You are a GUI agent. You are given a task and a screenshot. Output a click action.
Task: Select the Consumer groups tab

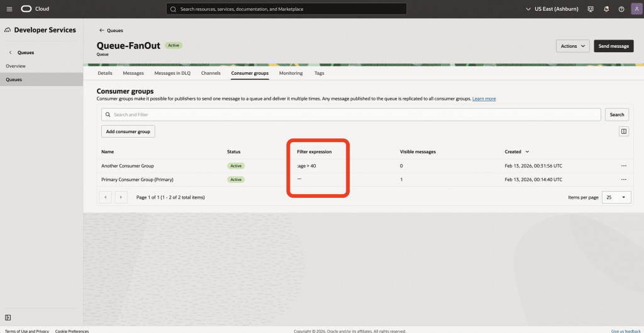pos(250,73)
